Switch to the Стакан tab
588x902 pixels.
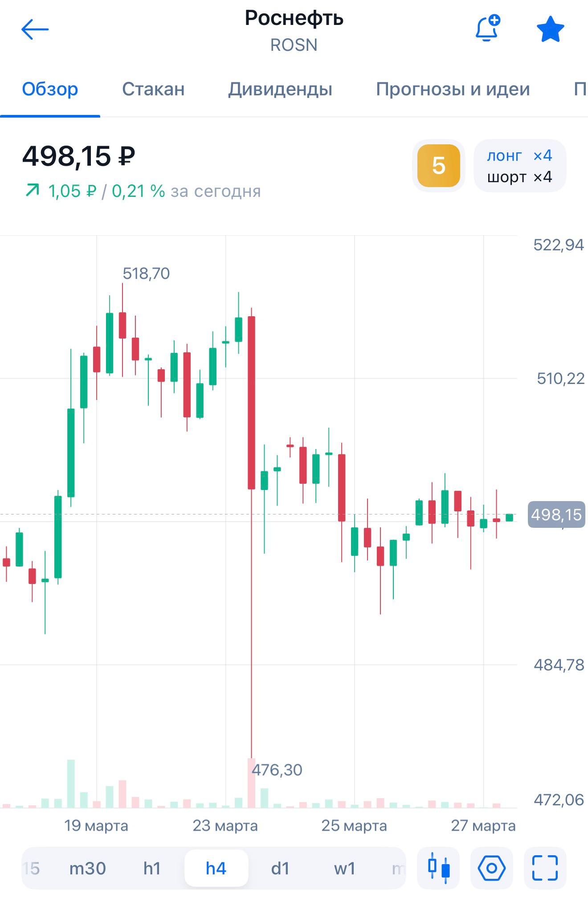point(153,90)
